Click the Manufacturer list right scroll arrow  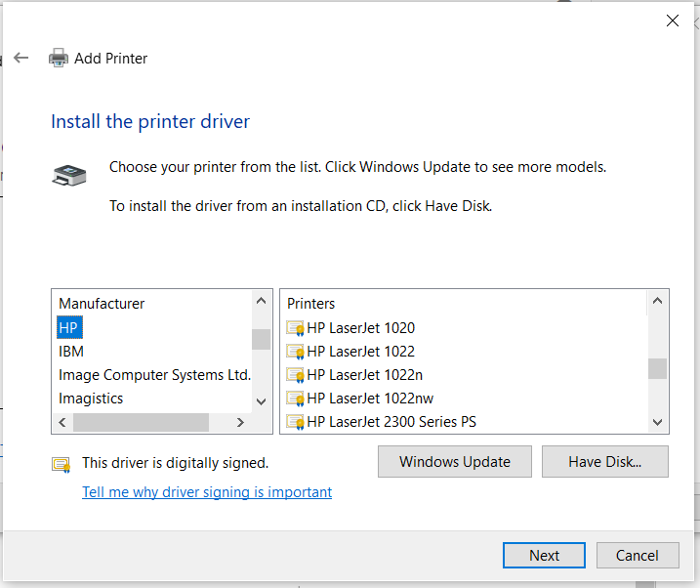pyautogui.click(x=240, y=422)
